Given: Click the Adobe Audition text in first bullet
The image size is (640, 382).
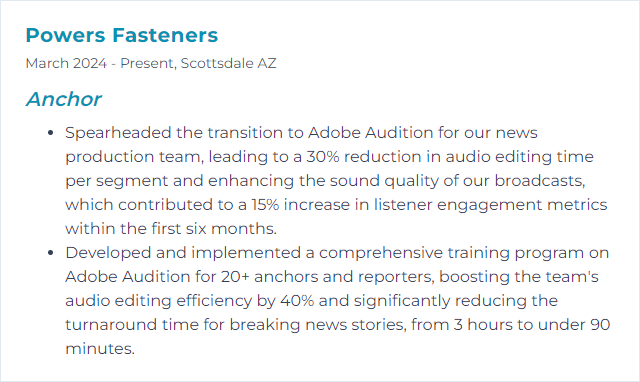Looking at the screenshot, I should 370,133.
